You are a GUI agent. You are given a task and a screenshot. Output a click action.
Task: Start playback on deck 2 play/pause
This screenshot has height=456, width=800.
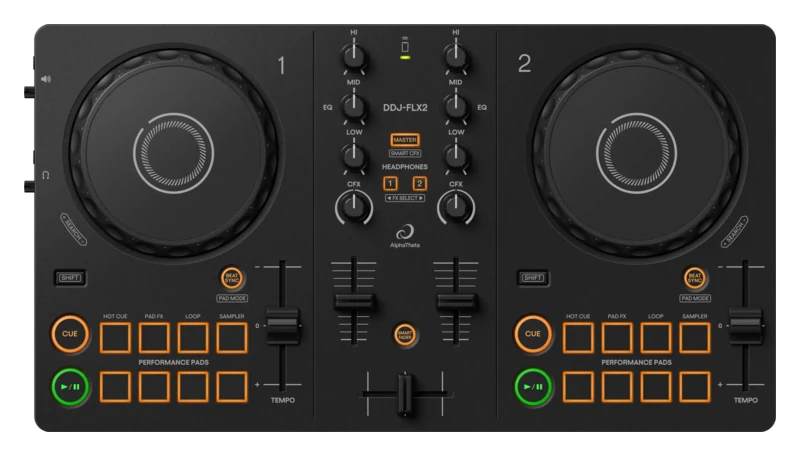[533, 387]
